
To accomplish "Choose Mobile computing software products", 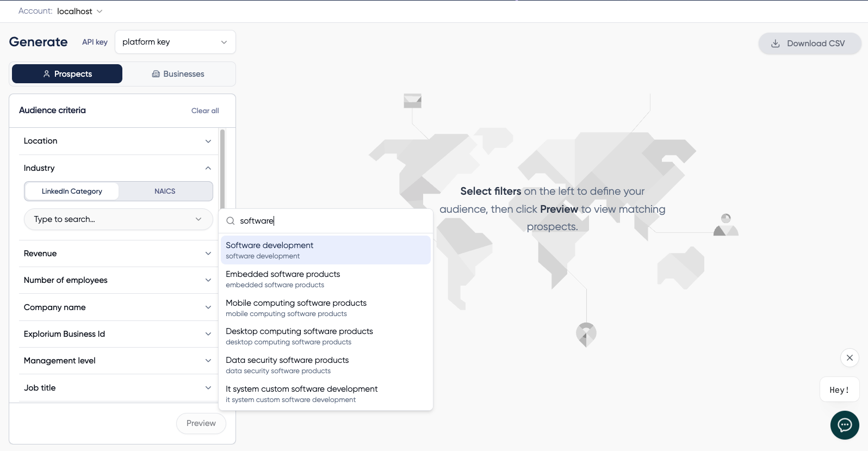I will [326, 308].
